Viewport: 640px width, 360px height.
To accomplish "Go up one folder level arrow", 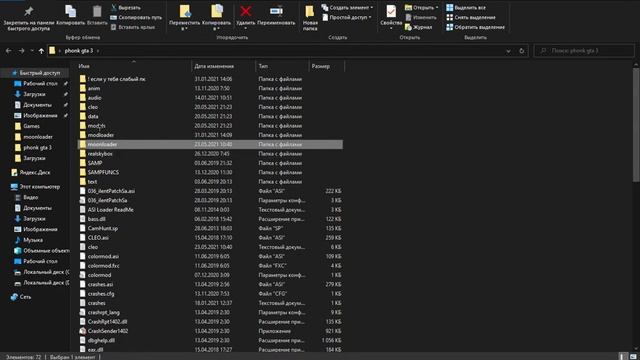I will click(x=41, y=51).
